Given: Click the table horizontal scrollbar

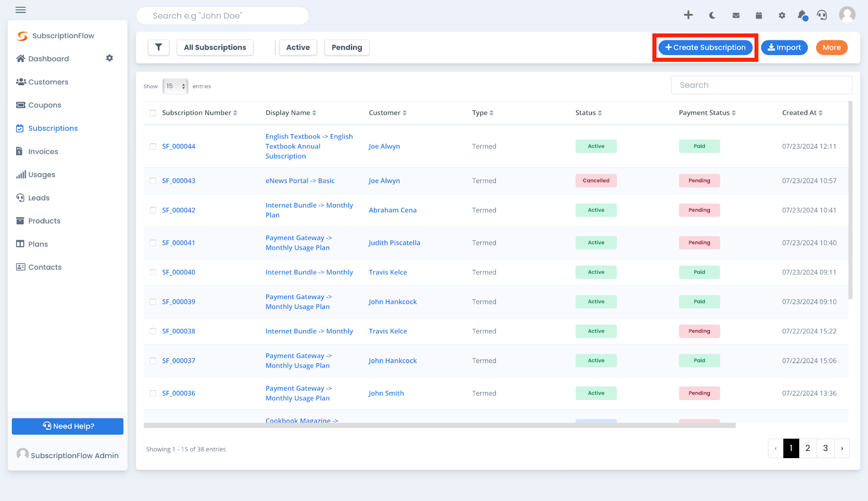Looking at the screenshot, I should pyautogui.click(x=439, y=426).
